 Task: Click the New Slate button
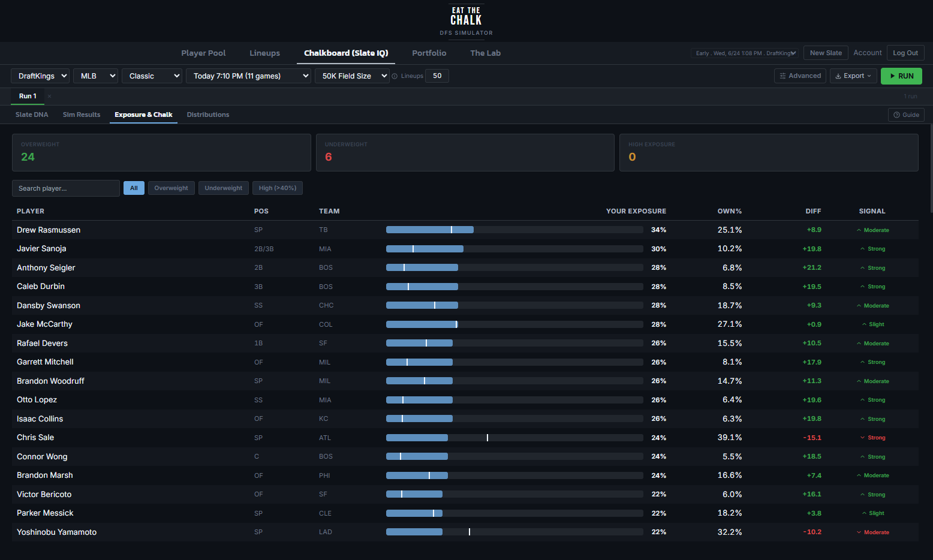tap(826, 53)
